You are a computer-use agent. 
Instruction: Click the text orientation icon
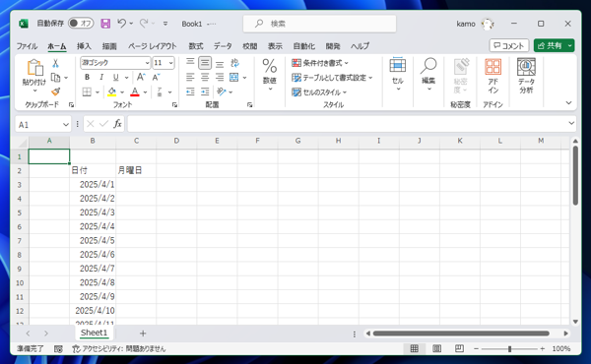(222, 91)
